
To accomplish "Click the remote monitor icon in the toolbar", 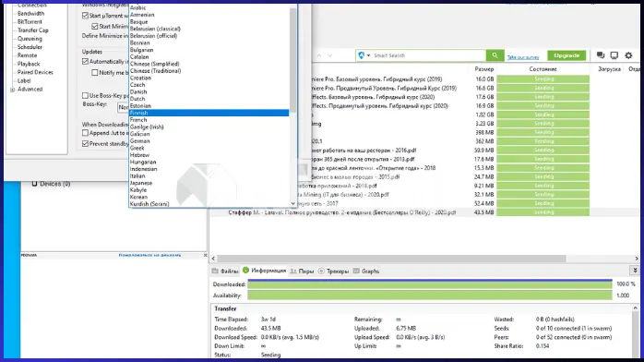I will click(614, 55).
